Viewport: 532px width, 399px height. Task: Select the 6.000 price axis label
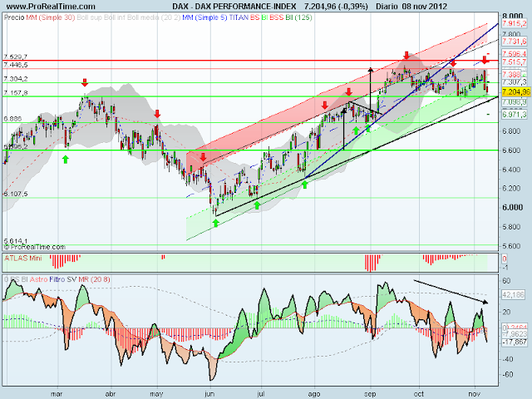512,207
